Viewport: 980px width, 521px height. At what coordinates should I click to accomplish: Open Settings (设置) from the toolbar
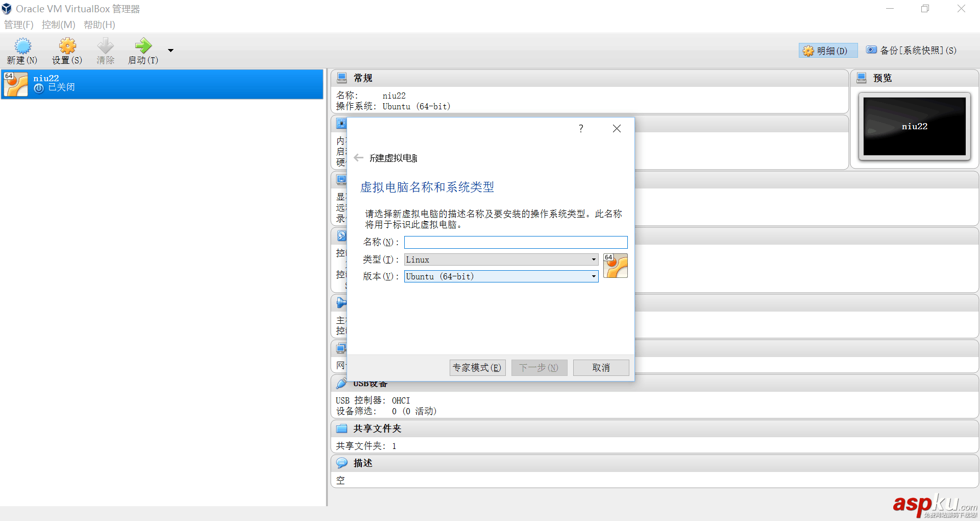point(67,46)
